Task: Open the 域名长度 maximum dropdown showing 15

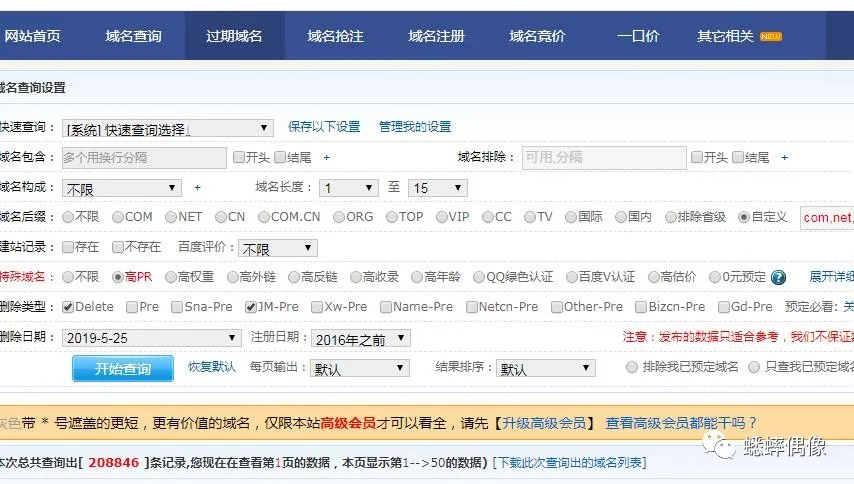Action: click(437, 188)
